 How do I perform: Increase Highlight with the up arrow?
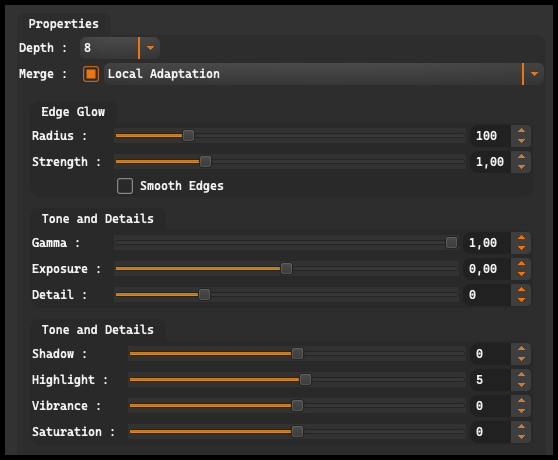(x=521, y=375)
